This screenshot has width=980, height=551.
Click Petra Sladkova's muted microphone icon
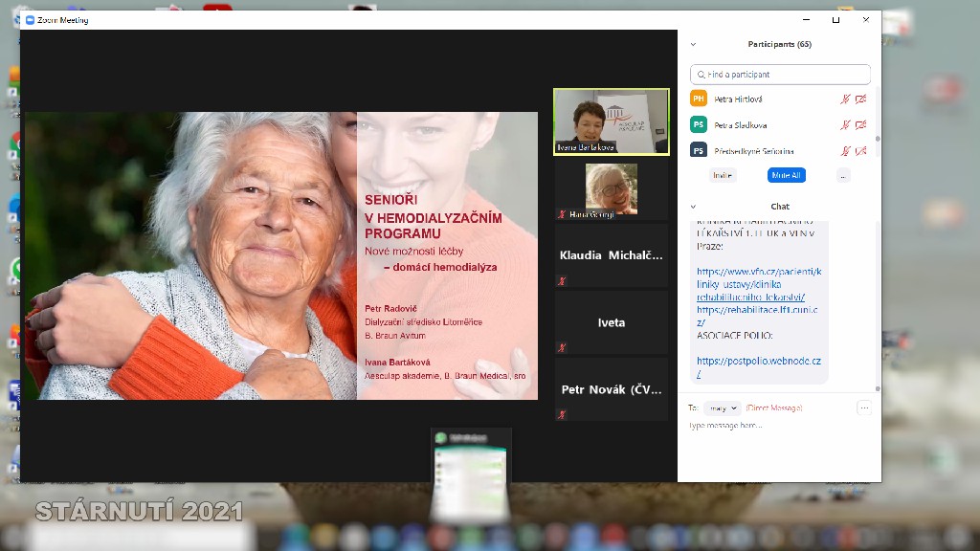[x=845, y=124]
